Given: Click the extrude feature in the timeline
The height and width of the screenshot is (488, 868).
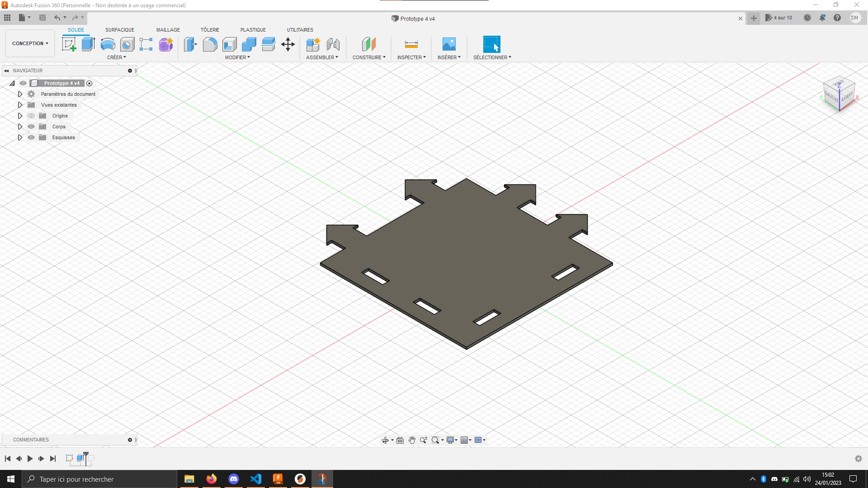Looking at the screenshot, I should click(80, 458).
